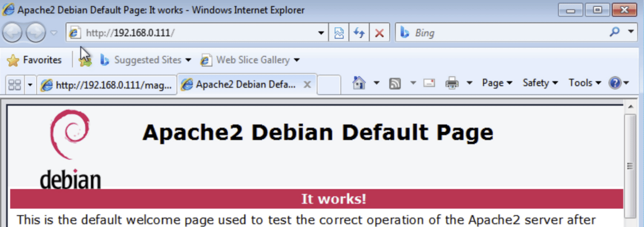Image resolution: width=644 pixels, height=227 pixels.
Task: Click the Read Mail envelope icon
Action: click(x=429, y=83)
